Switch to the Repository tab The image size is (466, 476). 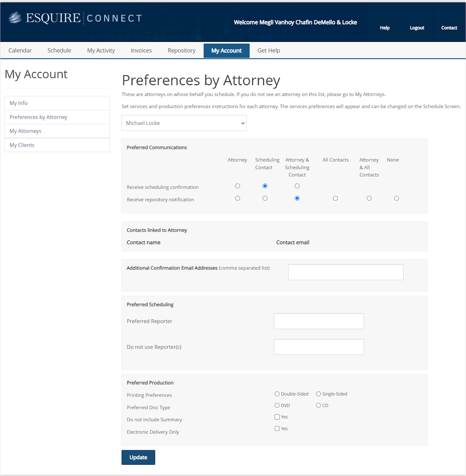(x=181, y=51)
